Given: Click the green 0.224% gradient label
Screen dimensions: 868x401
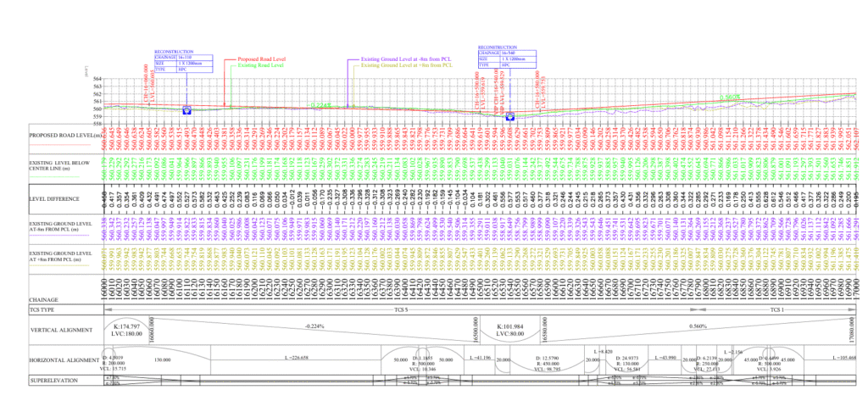Looking at the screenshot, I should click(x=320, y=105).
